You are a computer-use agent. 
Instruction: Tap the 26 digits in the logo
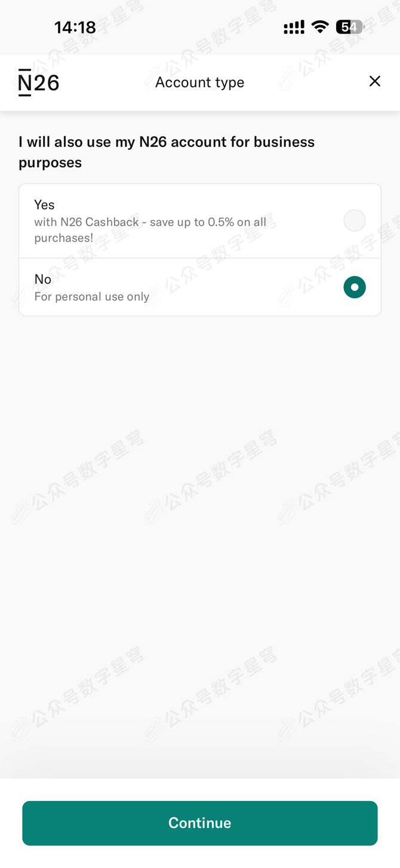click(x=47, y=83)
